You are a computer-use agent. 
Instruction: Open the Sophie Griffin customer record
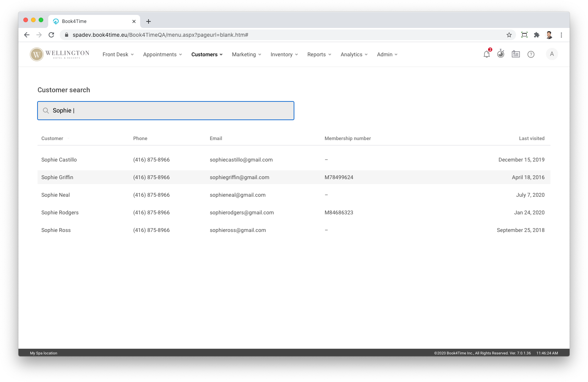coord(57,177)
